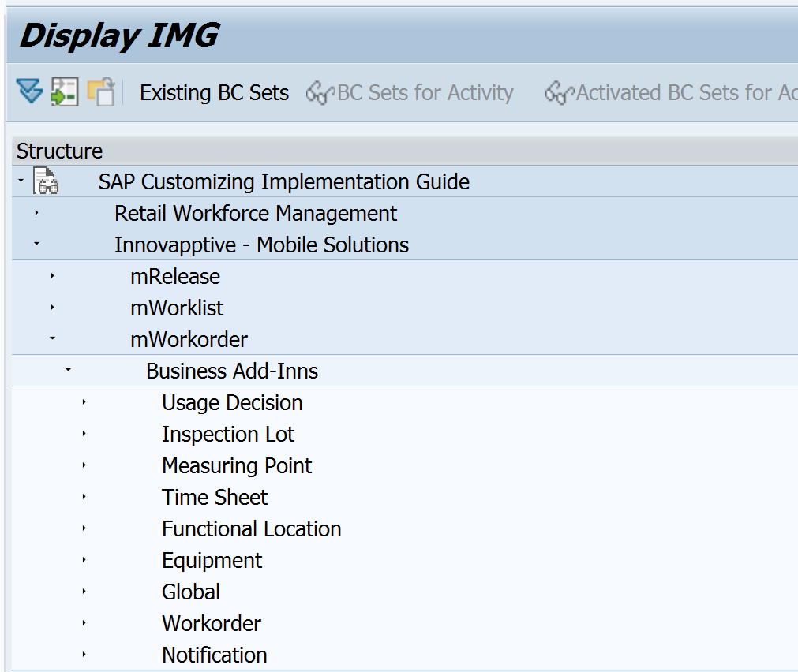
Task: Click the glasses icon beside Activated BC Sets
Action: [559, 93]
